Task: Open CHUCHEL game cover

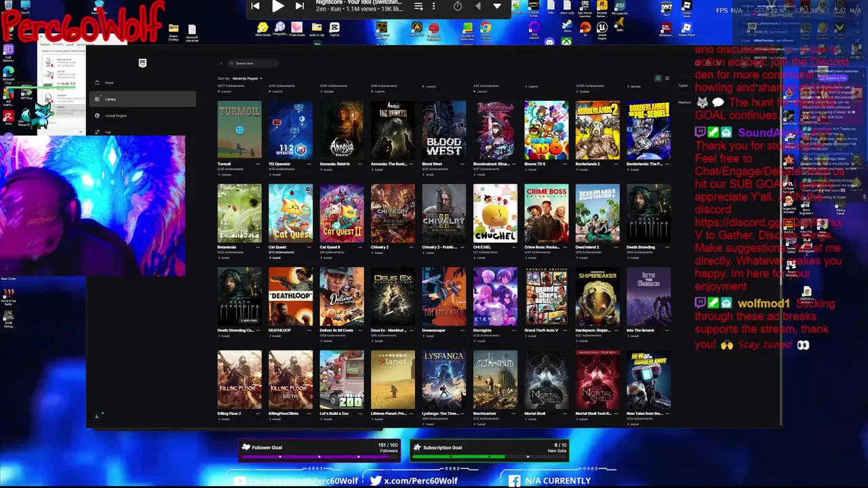Action: [495, 213]
